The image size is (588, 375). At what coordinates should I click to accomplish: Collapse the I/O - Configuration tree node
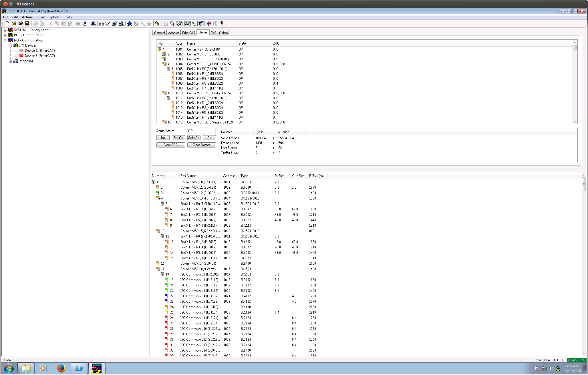[5, 40]
